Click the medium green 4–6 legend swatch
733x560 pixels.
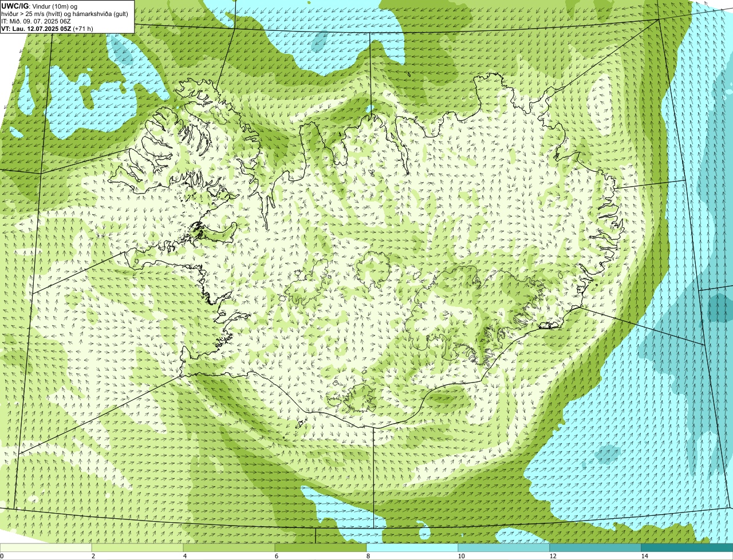(229, 547)
